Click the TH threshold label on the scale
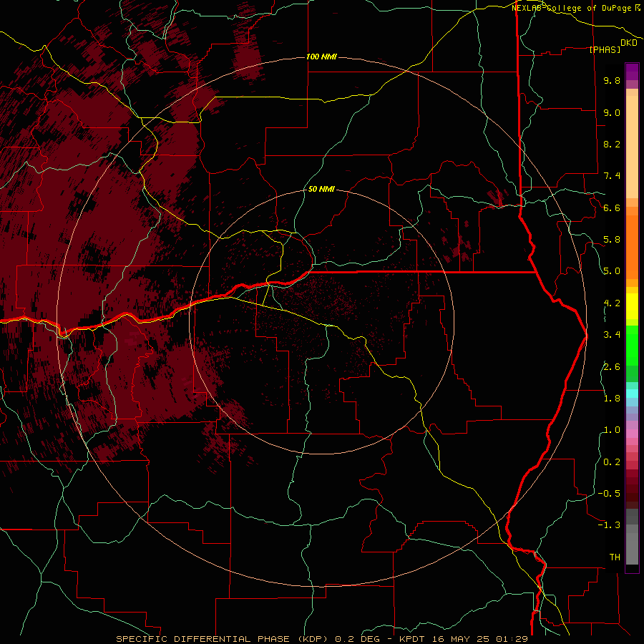The image size is (644, 644). click(x=615, y=557)
